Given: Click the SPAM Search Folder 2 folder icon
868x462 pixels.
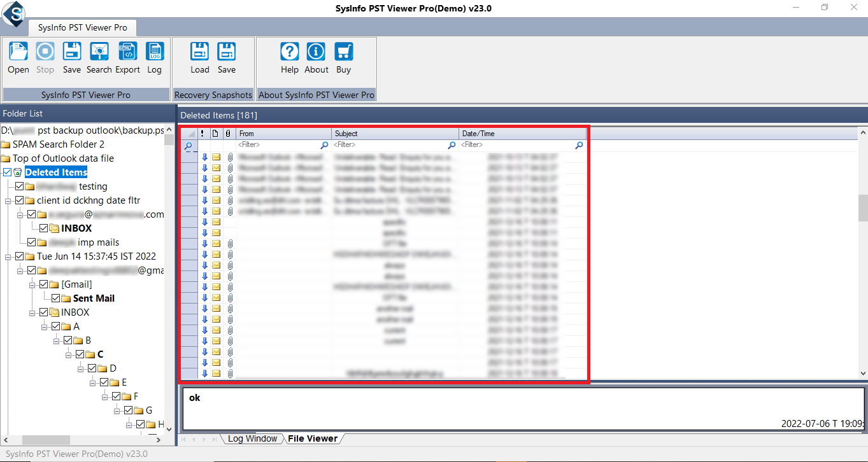Looking at the screenshot, I should [x=6, y=144].
